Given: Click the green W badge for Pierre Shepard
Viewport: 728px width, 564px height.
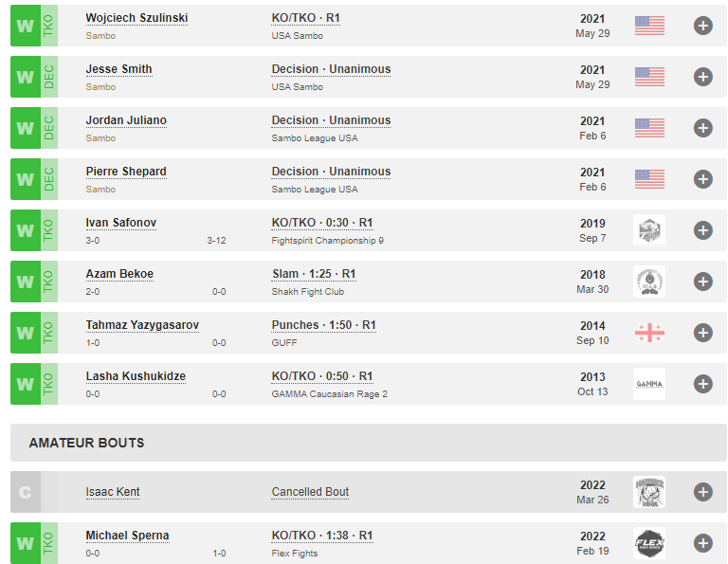Looking at the screenshot, I should (x=25, y=179).
